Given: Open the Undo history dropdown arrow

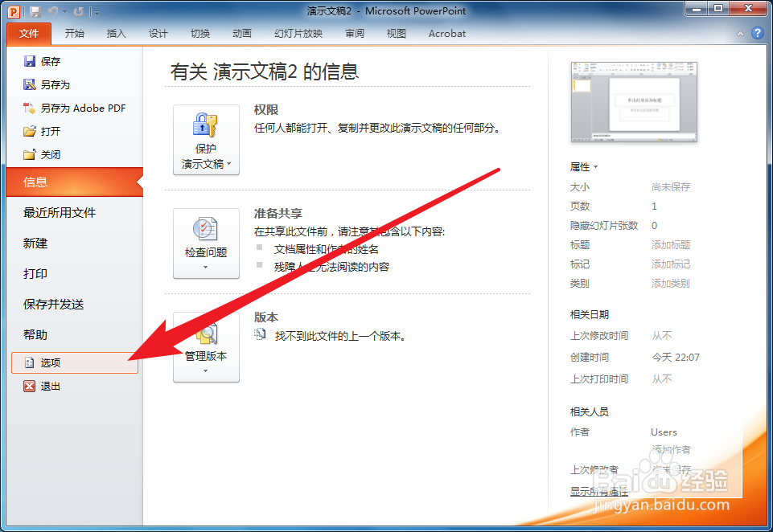Looking at the screenshot, I should click(64, 11).
